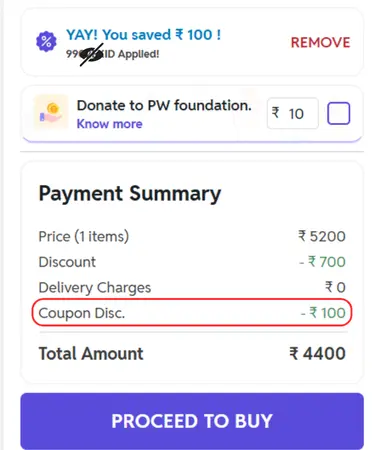Click the Coupon Disc. label

tap(82, 313)
